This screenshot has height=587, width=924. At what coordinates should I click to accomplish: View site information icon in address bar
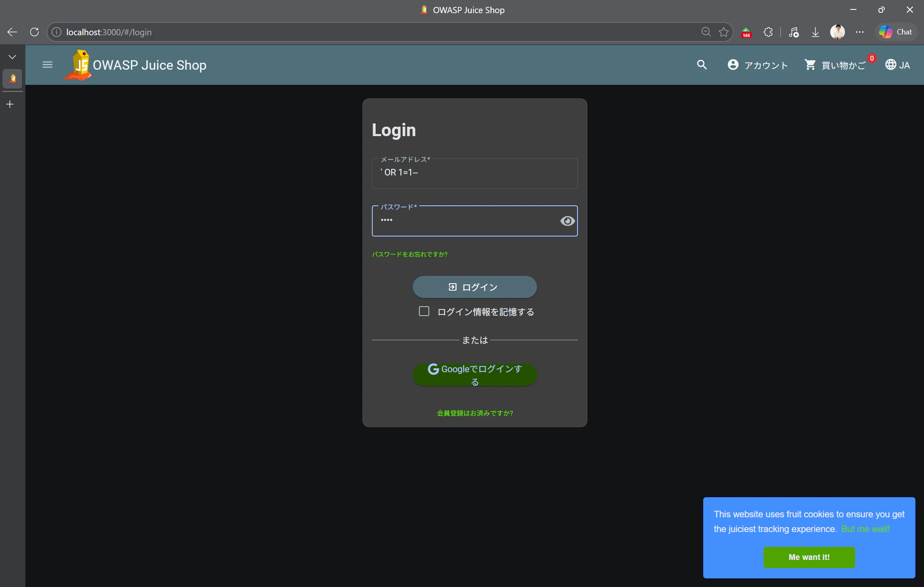point(57,32)
